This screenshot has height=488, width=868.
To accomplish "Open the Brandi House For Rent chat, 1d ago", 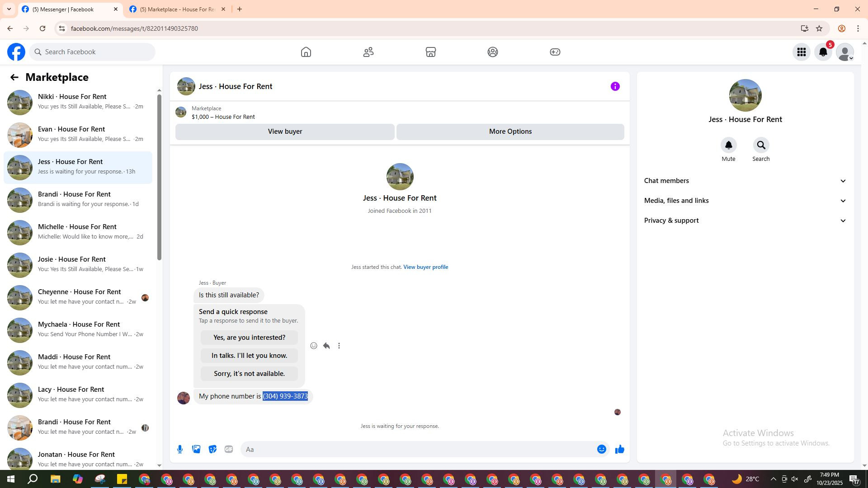I will [x=78, y=199].
